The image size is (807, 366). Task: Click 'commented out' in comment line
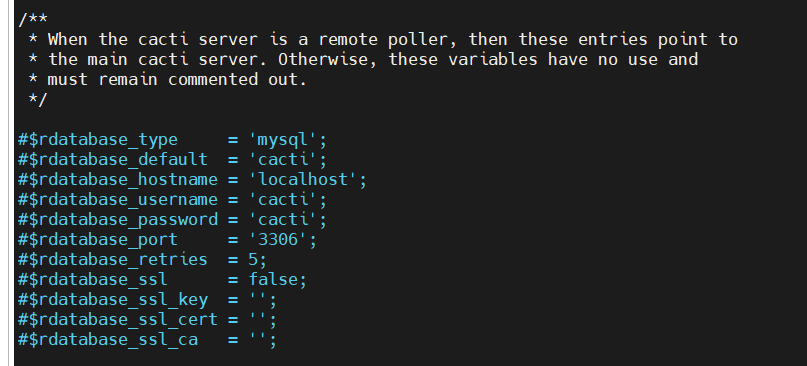232,79
